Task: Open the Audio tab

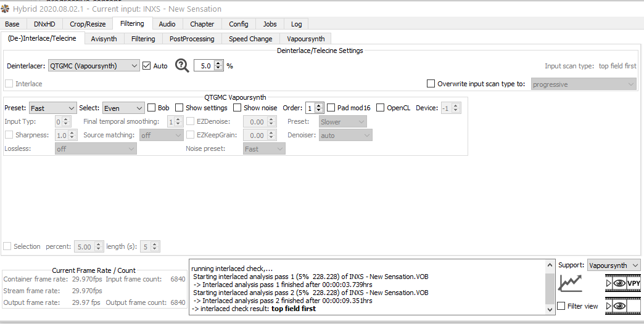Action: click(167, 24)
